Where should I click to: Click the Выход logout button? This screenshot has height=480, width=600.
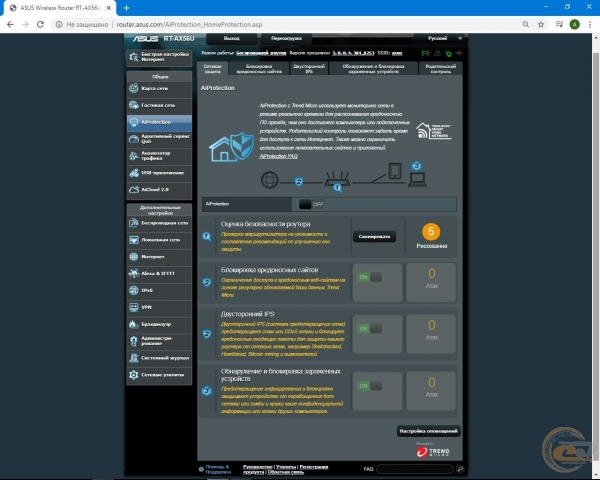coord(232,39)
